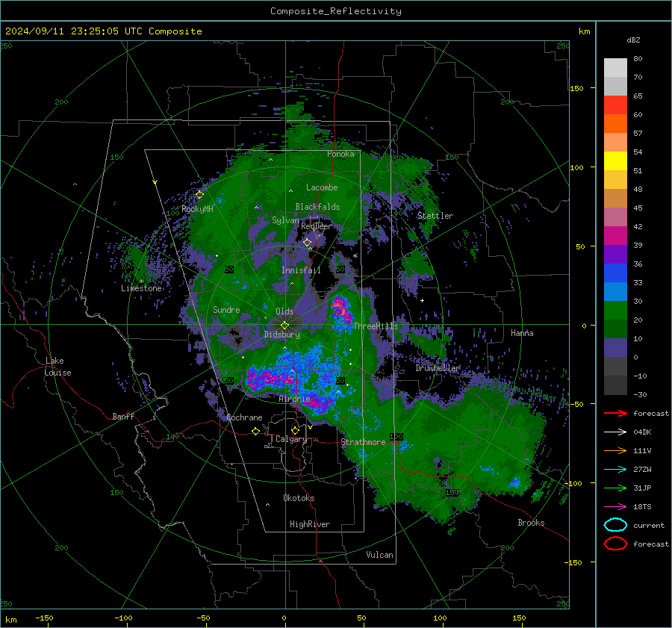Click the green 20 dBZ color swatch
The width and height of the screenshot is (672, 628).
coord(615,311)
